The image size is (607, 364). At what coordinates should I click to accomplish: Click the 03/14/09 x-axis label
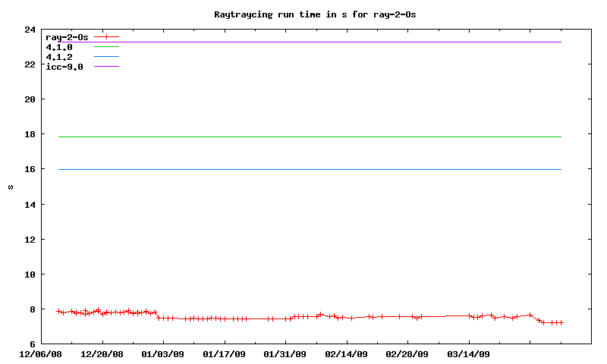pyautogui.click(x=469, y=353)
